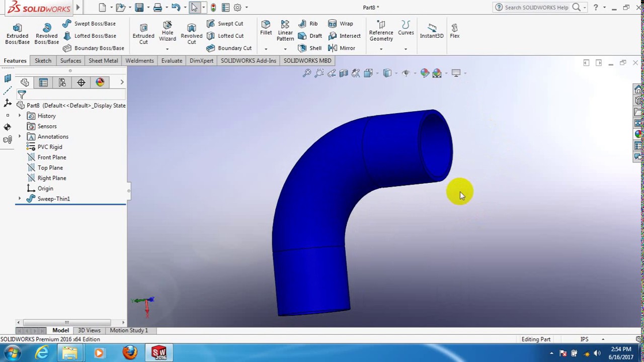644x362 pixels.
Task: Click the Mirror feature
Action: (342, 48)
